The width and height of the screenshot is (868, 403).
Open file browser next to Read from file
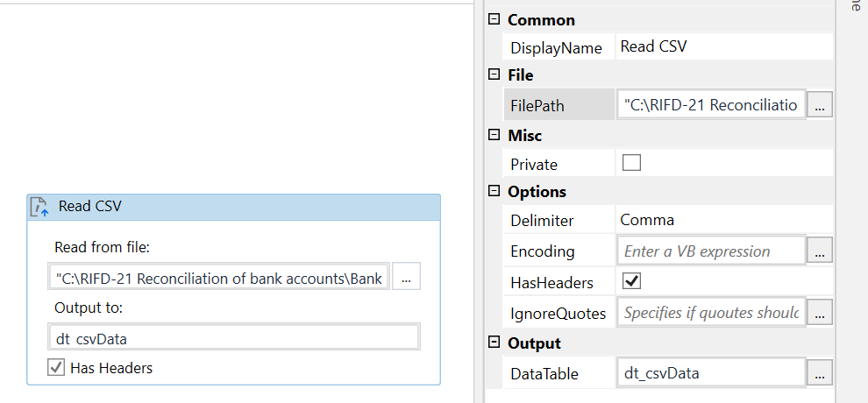pos(405,279)
